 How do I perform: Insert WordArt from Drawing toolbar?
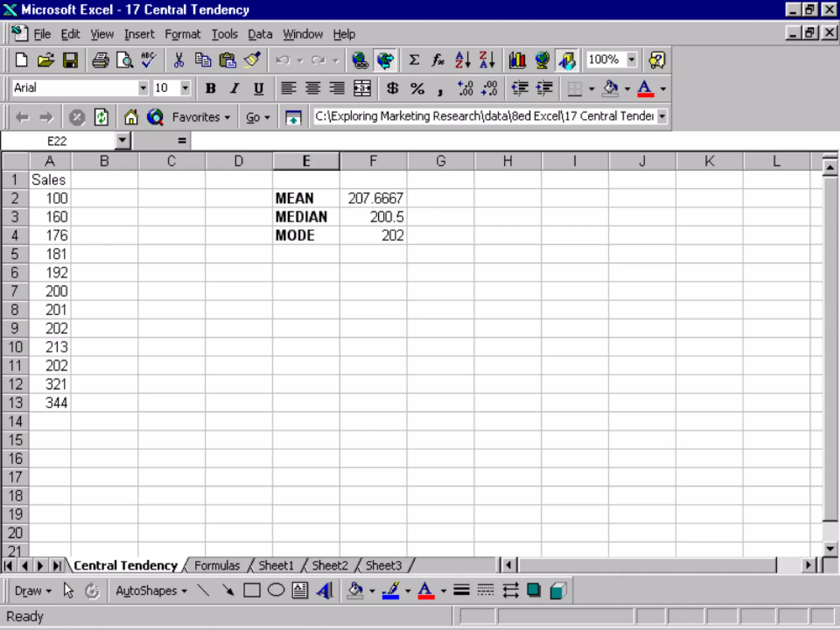coord(325,591)
